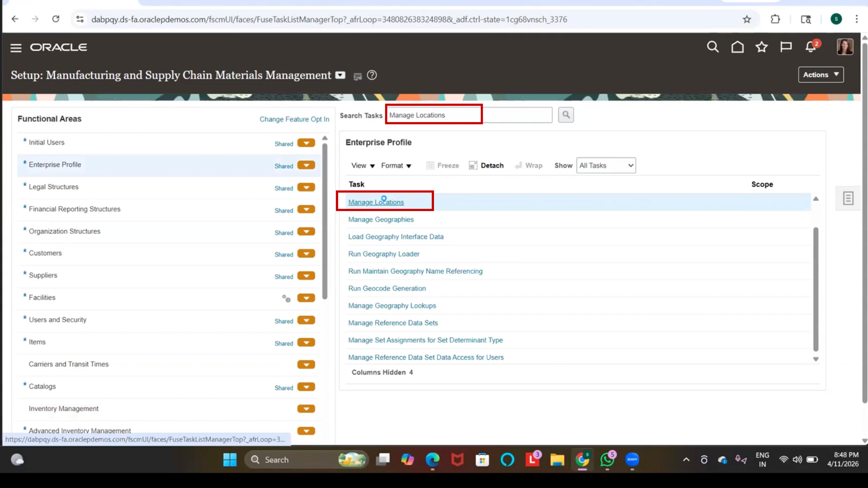This screenshot has width=868, height=488.
Task: Open the Manage Geographies task link
Action: pyautogui.click(x=381, y=220)
